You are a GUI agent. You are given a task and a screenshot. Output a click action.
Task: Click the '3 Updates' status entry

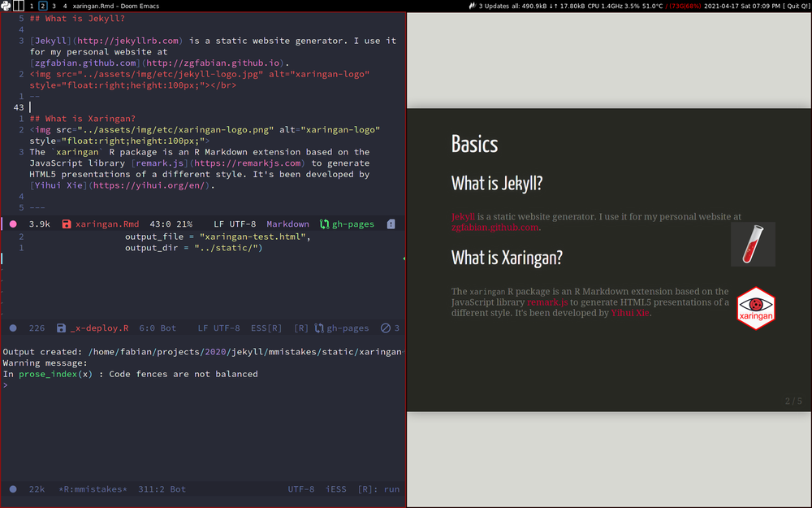[x=494, y=6]
